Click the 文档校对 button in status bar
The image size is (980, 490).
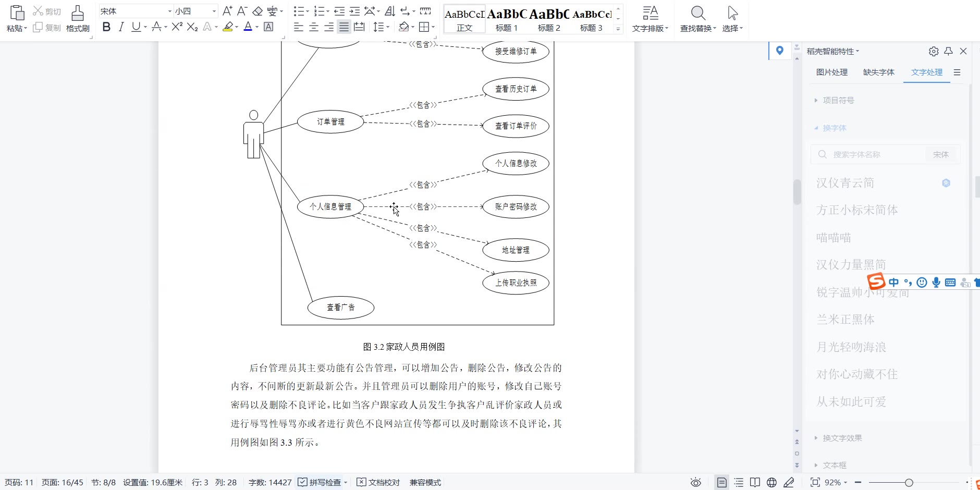click(378, 483)
